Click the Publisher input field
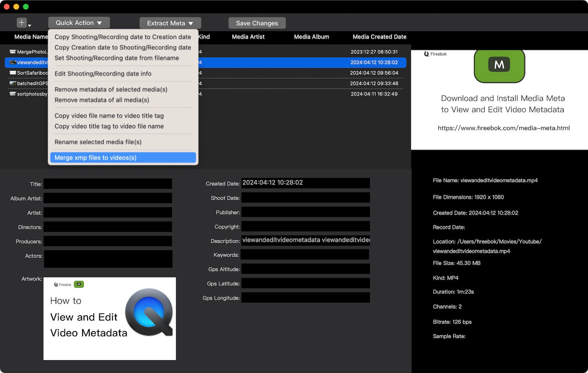 305,212
